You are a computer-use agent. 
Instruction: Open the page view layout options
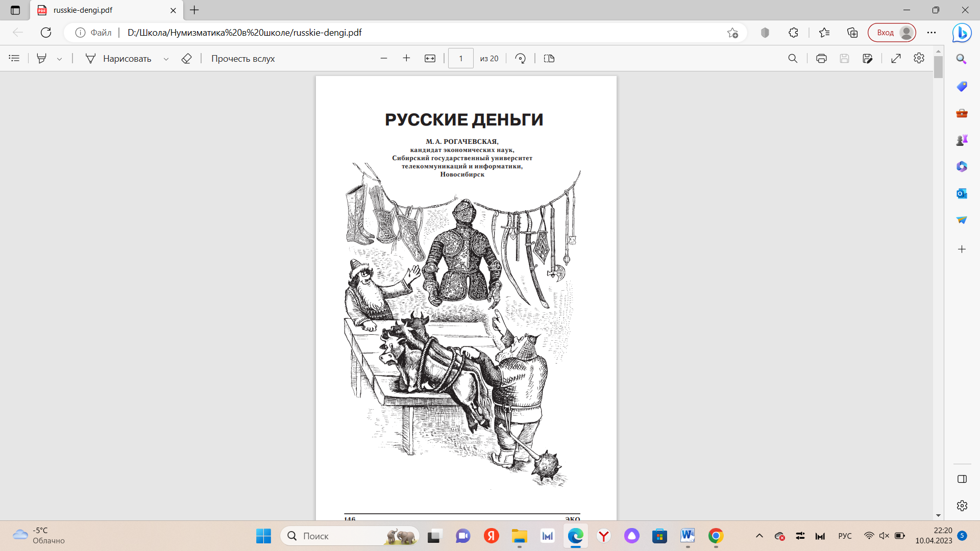coord(549,58)
